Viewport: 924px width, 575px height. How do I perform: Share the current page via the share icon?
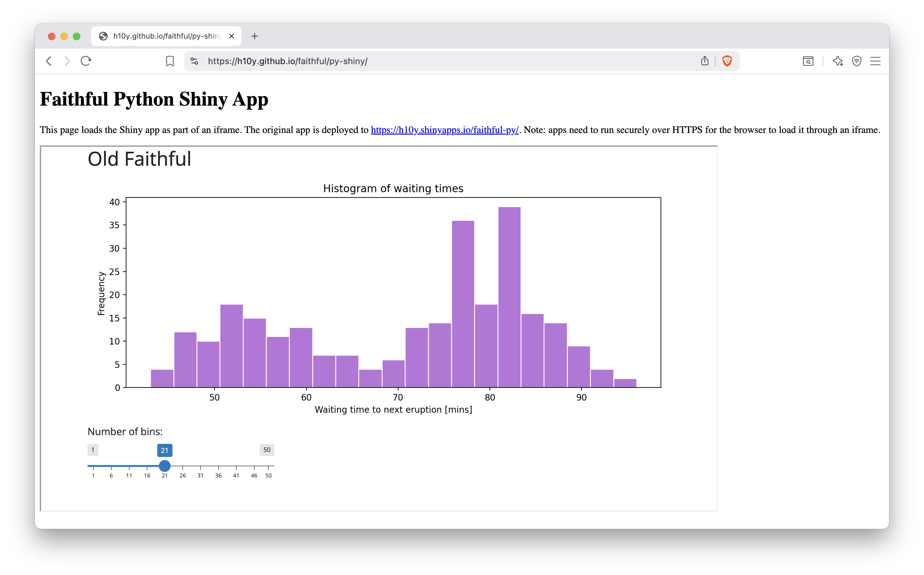click(705, 61)
